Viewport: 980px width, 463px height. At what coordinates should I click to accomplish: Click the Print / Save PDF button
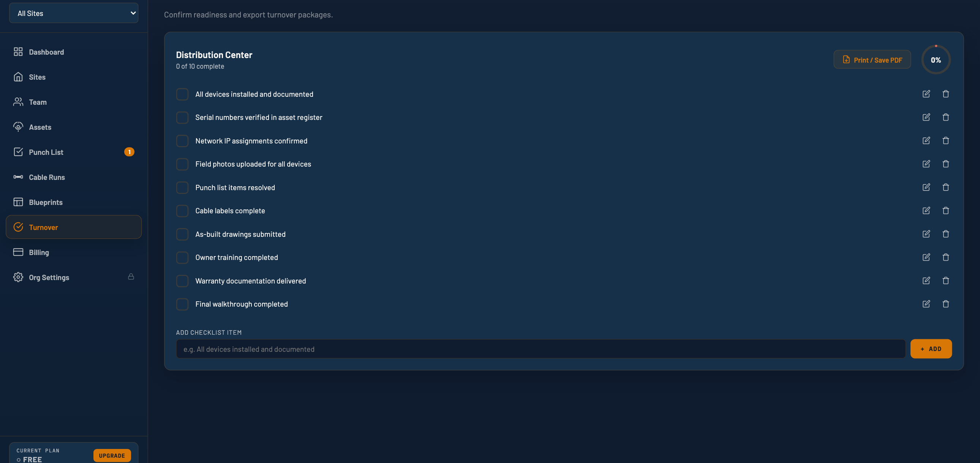pyautogui.click(x=872, y=60)
